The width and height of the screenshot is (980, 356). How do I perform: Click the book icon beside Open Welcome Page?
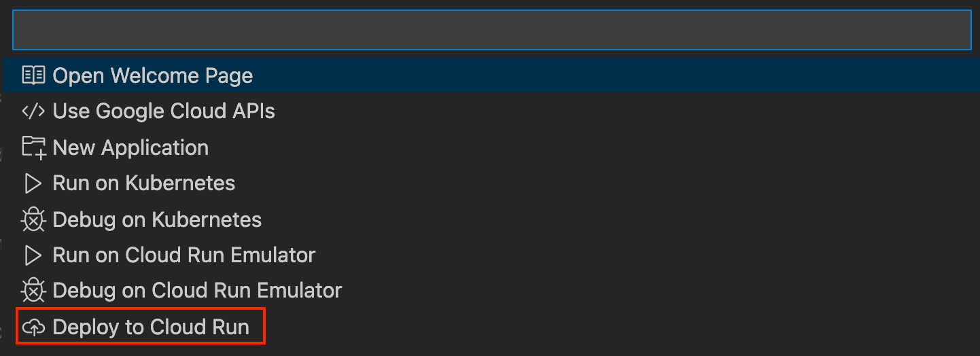click(x=33, y=75)
